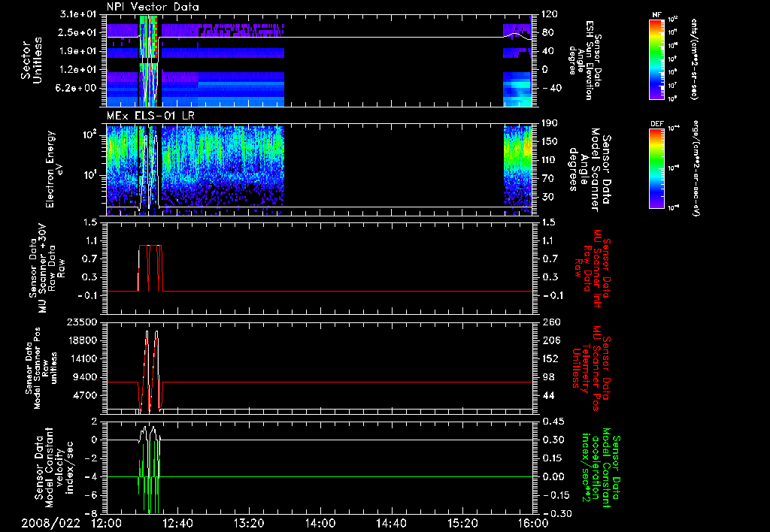The image size is (770, 532).
Task: Click the cnts/(cm**2-sr-sec) units label
Action: click(694, 59)
